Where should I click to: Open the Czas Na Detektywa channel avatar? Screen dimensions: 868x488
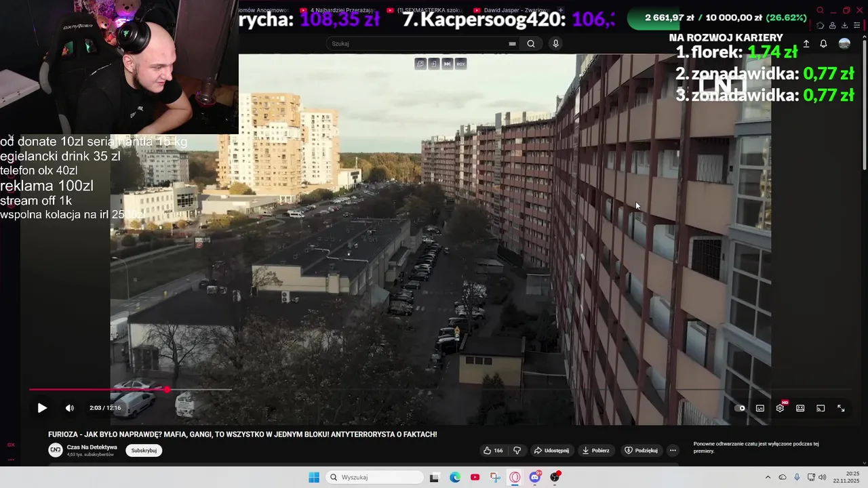point(55,450)
